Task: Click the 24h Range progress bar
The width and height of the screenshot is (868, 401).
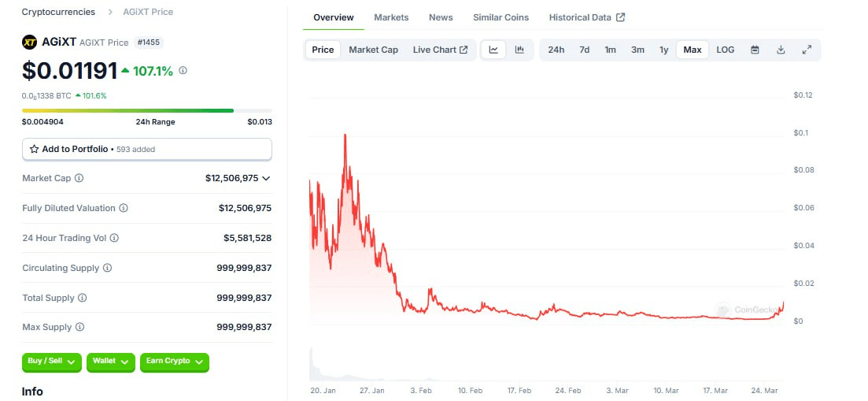Action: pyautogui.click(x=146, y=111)
